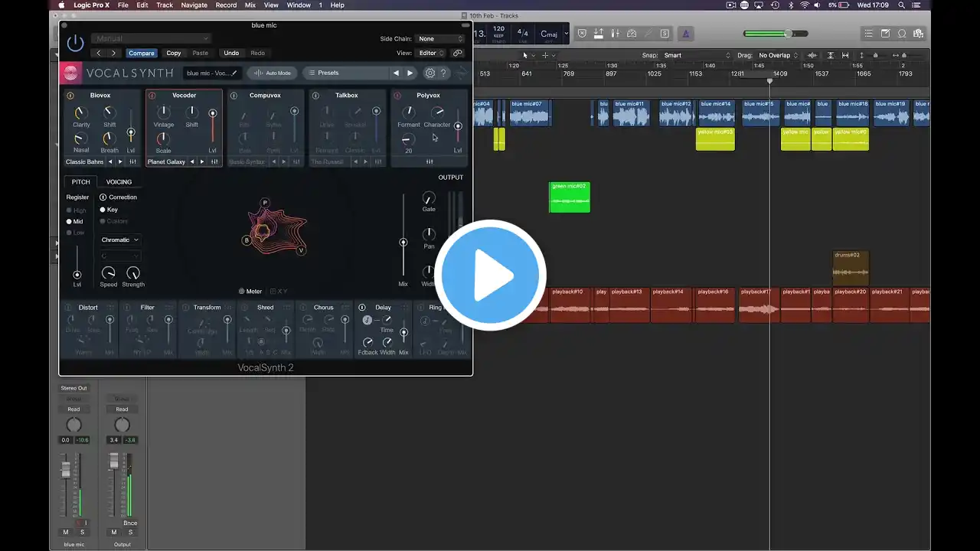Solo the Output channel strip

[x=130, y=532]
